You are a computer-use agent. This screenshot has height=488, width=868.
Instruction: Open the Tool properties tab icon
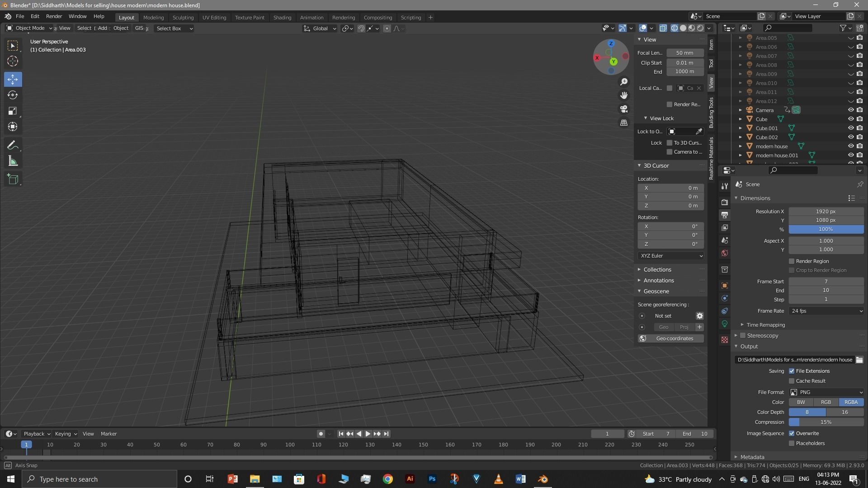coord(725,186)
